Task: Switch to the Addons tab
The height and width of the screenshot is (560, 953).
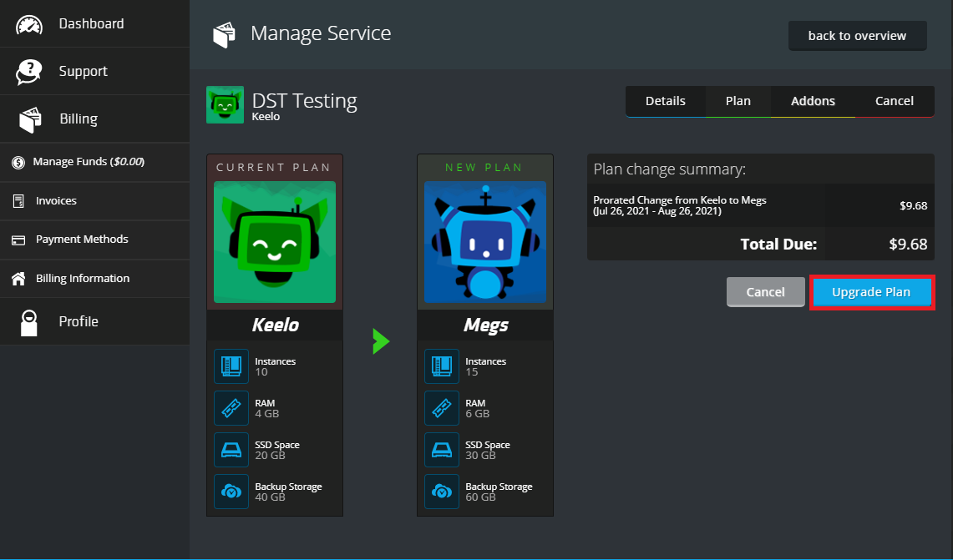Action: point(813,102)
